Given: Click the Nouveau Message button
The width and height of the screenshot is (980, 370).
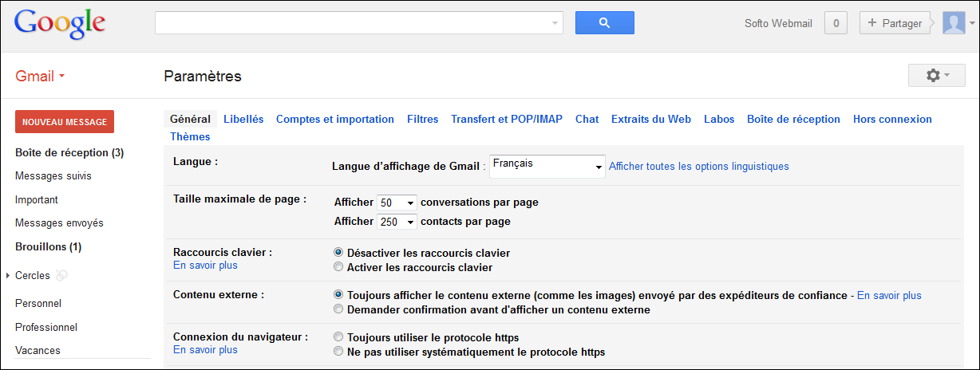Looking at the screenshot, I should pos(65,122).
